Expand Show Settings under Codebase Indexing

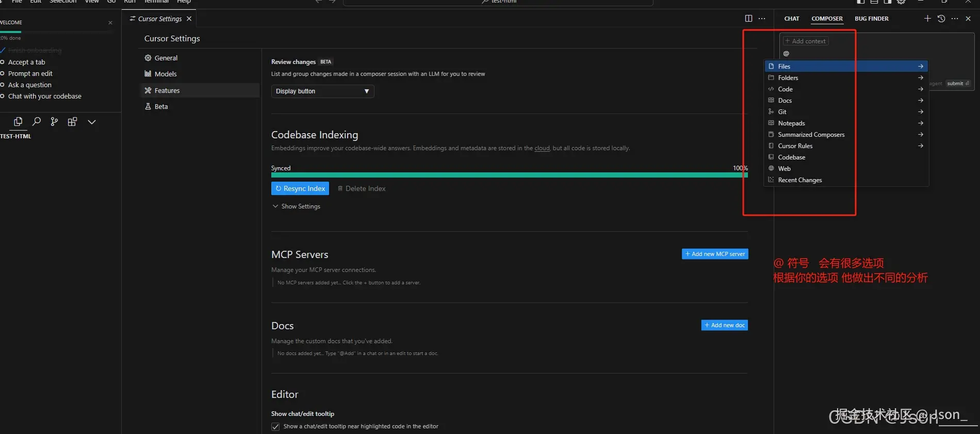coord(297,206)
